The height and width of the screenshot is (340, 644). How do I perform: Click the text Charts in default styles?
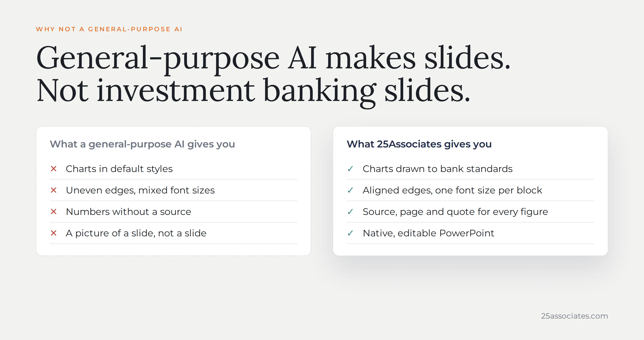119,169
